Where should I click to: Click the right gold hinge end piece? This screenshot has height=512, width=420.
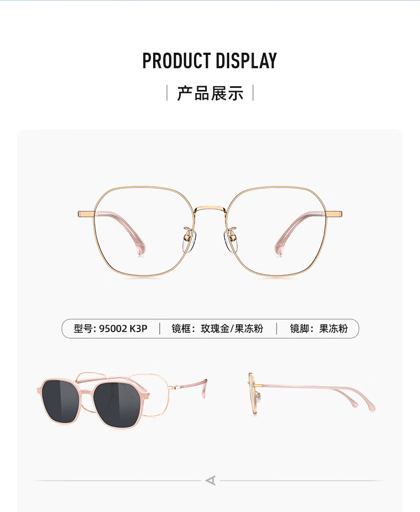(x=333, y=214)
